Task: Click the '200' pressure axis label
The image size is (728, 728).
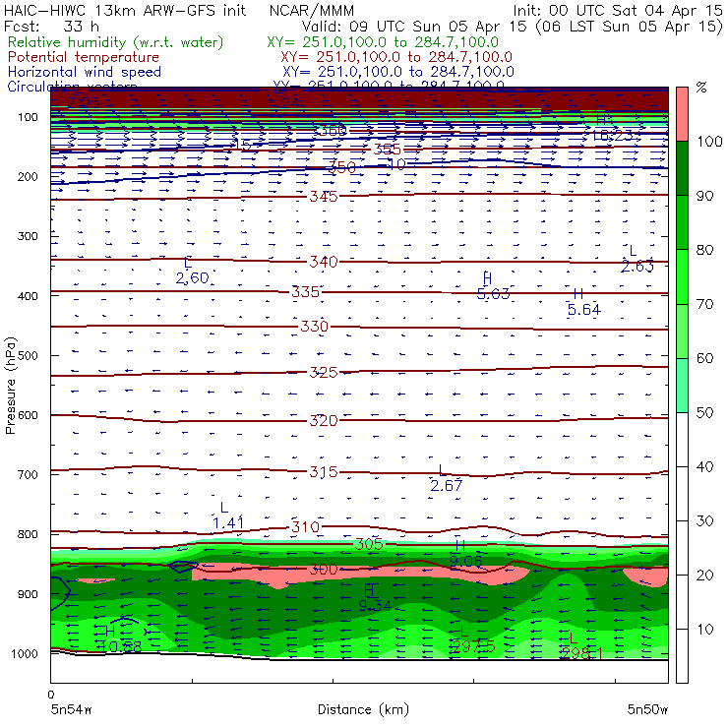Action: point(28,176)
